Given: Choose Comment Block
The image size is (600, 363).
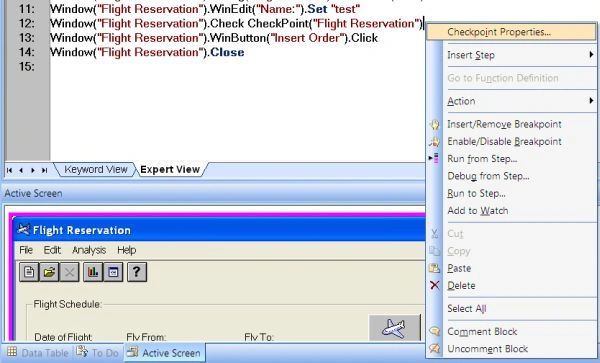Looking at the screenshot, I should click(511, 332).
